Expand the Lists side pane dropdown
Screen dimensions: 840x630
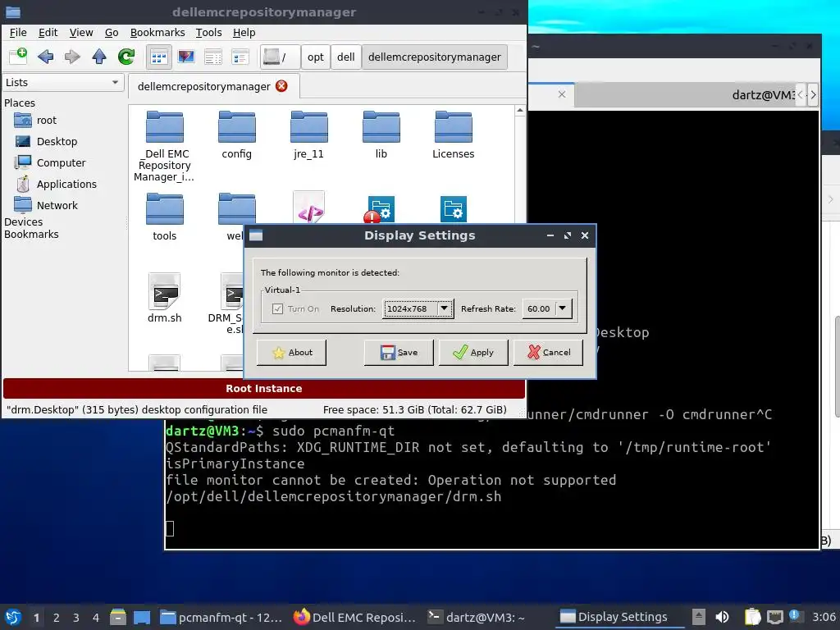[x=62, y=83]
